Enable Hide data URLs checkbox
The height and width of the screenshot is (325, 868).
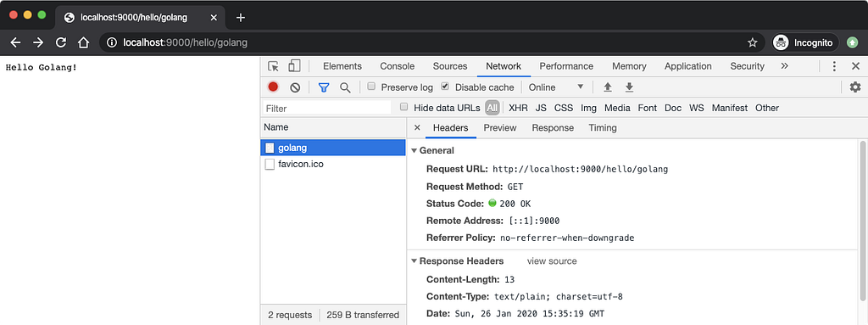pyautogui.click(x=404, y=107)
